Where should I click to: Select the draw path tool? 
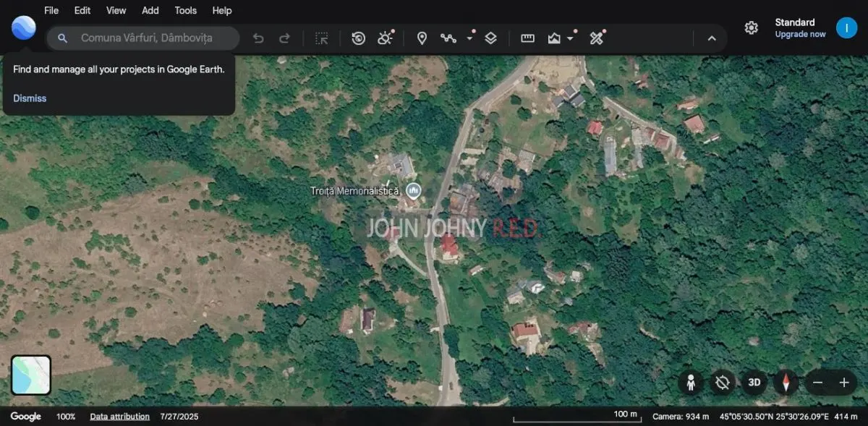[x=448, y=38]
